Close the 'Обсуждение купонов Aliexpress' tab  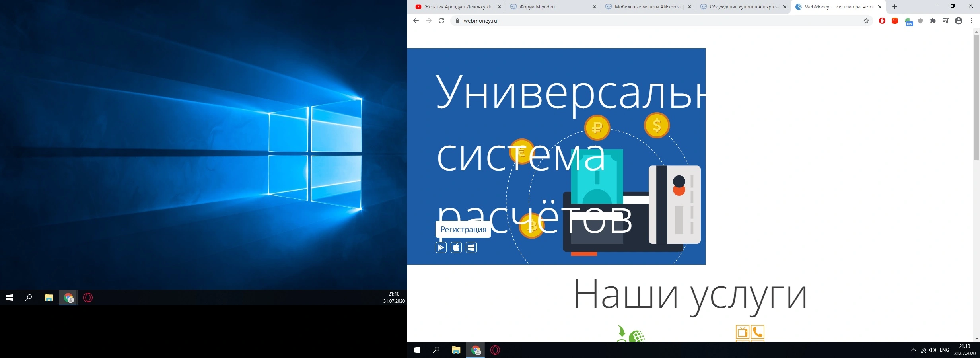tap(785, 7)
